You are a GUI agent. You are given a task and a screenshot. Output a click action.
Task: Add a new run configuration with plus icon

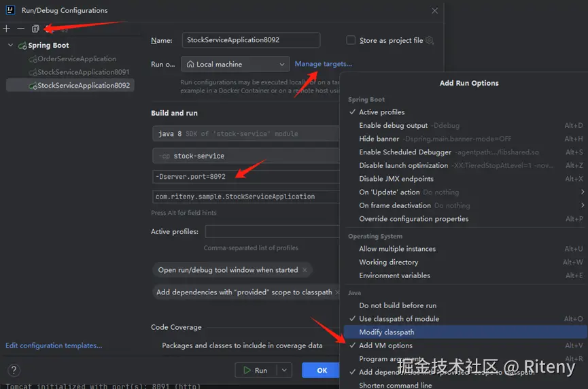pos(6,29)
